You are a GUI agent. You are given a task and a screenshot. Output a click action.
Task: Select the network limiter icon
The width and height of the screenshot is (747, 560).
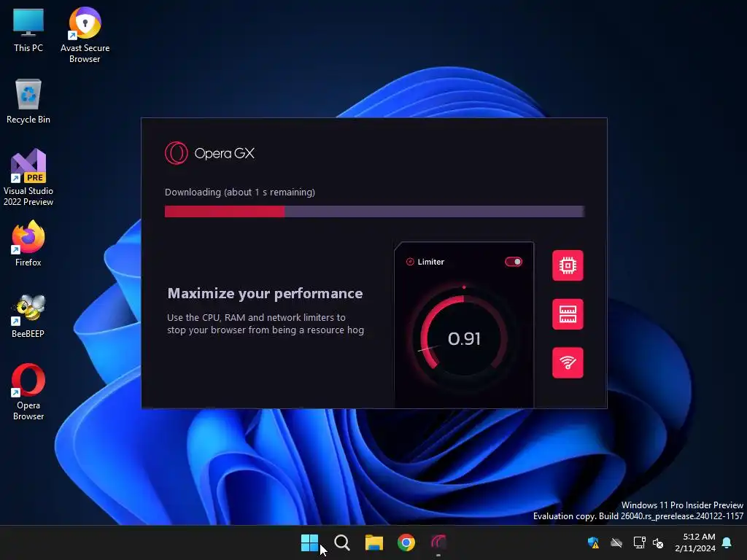coord(568,363)
